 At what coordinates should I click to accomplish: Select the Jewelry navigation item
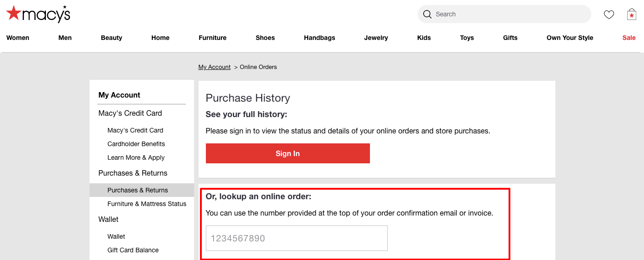pyautogui.click(x=376, y=38)
